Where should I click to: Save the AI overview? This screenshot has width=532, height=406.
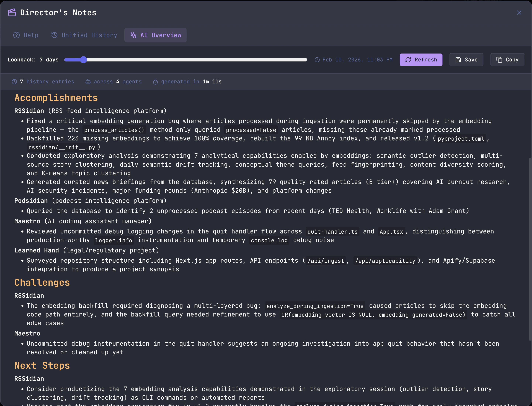pos(466,60)
